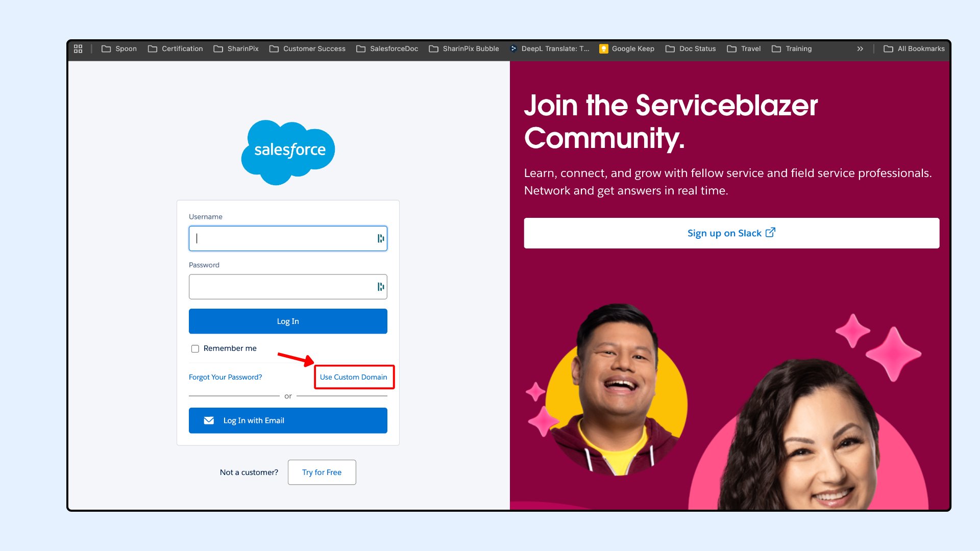Screen dimensions: 980x551
Task: Open the SharinPix Bubble bookmarks folder
Action: click(x=464, y=49)
